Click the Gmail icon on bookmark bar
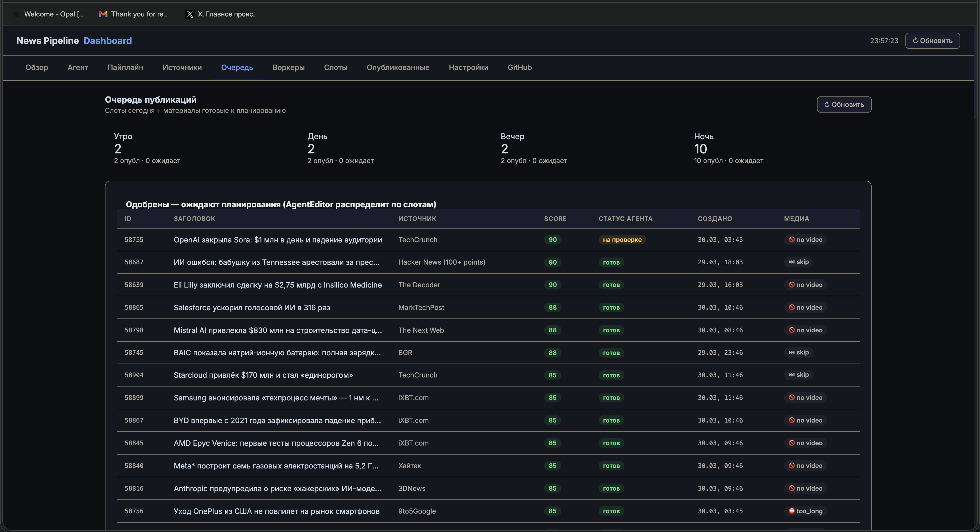 pyautogui.click(x=103, y=14)
